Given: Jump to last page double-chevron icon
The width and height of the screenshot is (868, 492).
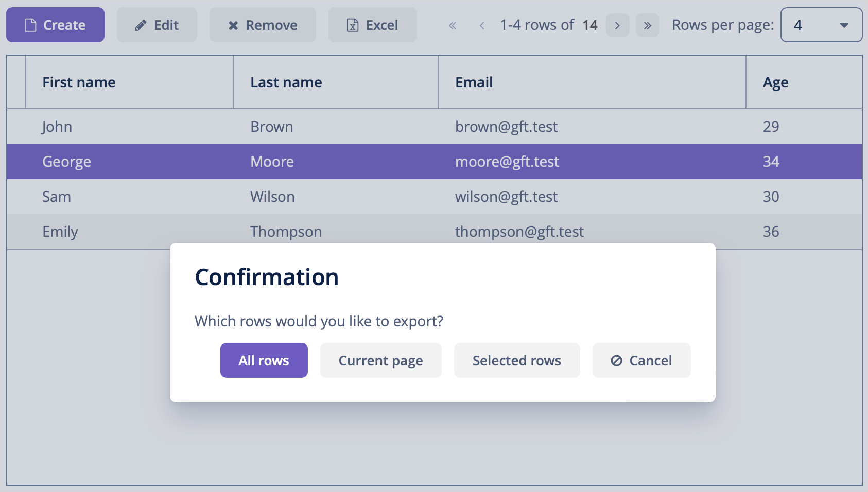Looking at the screenshot, I should 648,25.
